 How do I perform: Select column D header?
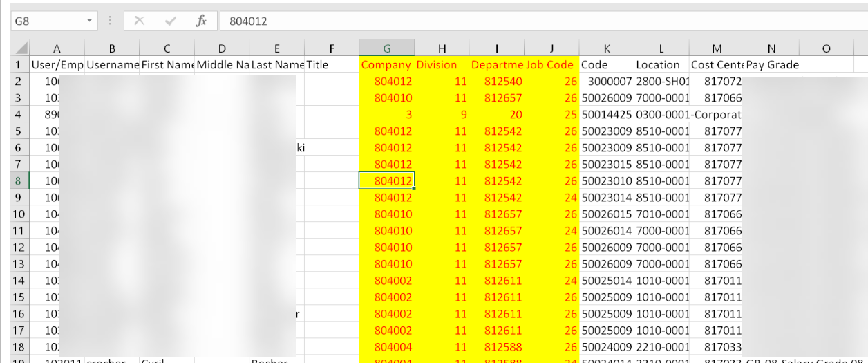222,48
